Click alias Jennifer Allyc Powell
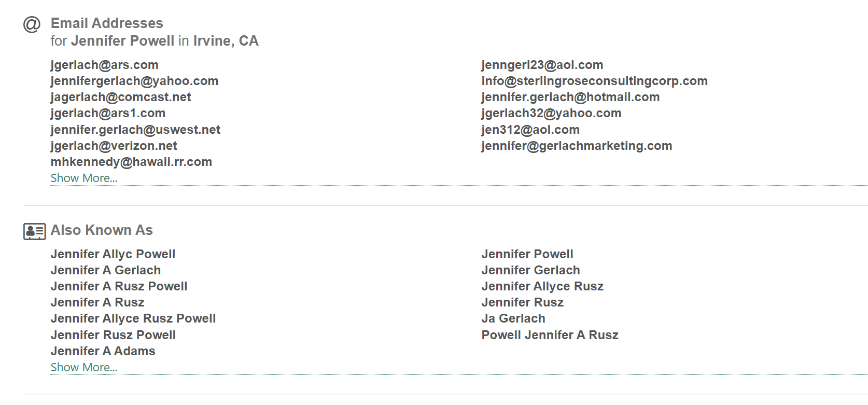Viewport: 868px width, 405px height. point(113,254)
